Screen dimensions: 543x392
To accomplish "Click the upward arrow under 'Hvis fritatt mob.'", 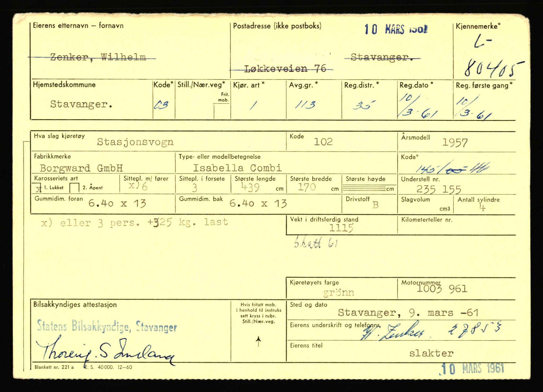I will (259, 342).
